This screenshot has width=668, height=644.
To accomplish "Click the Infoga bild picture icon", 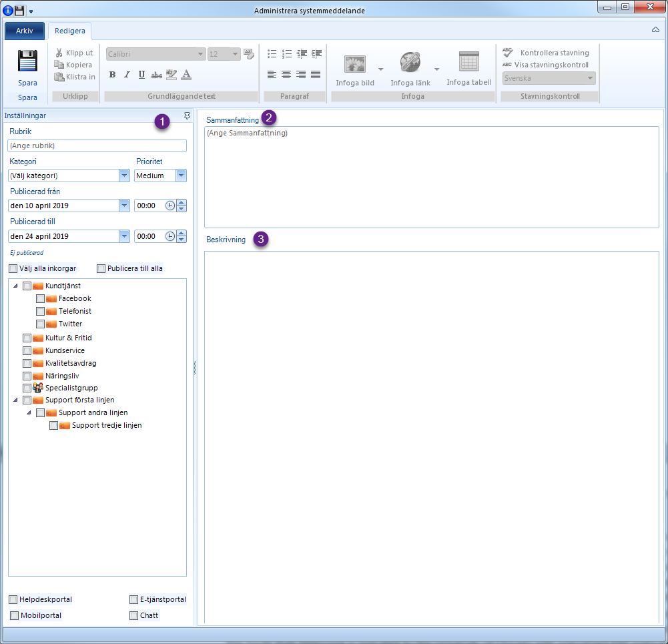I will [x=355, y=64].
